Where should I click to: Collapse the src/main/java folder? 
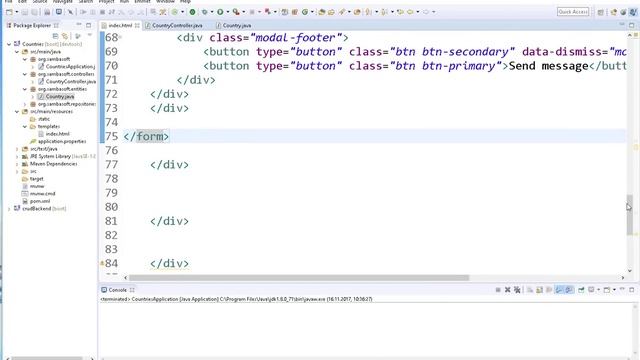click(x=17, y=52)
